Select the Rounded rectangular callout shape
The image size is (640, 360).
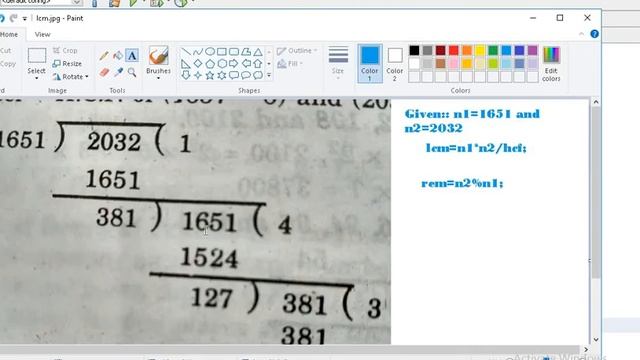point(234,75)
